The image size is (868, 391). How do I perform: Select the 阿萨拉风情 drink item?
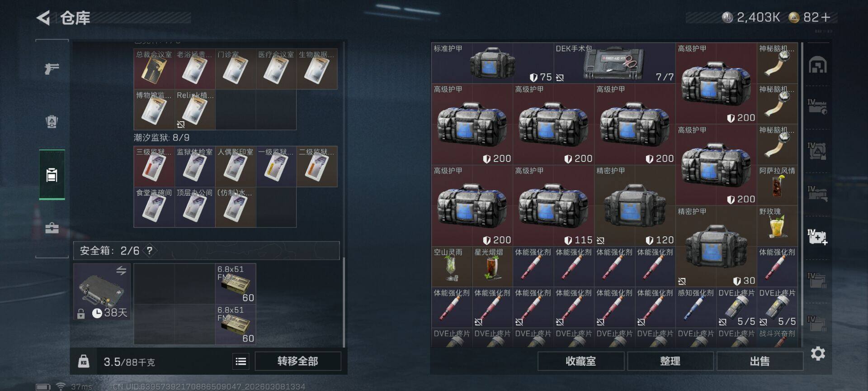pyautogui.click(x=777, y=185)
